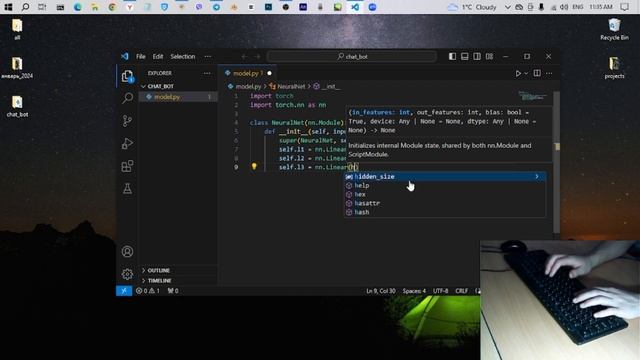Toggle the bottom panel visibility
Image resolution: width=640 pixels, height=360 pixels.
pyautogui.click(x=464, y=56)
